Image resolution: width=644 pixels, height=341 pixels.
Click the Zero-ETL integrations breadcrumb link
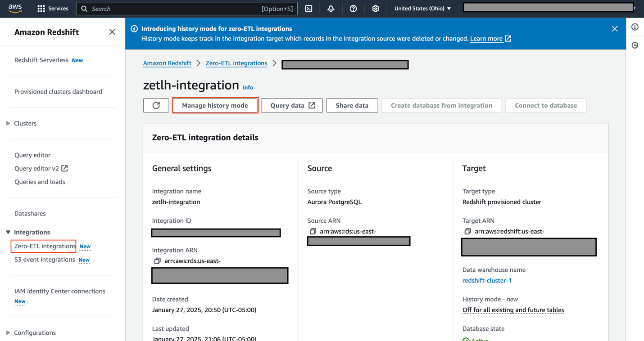pos(236,63)
